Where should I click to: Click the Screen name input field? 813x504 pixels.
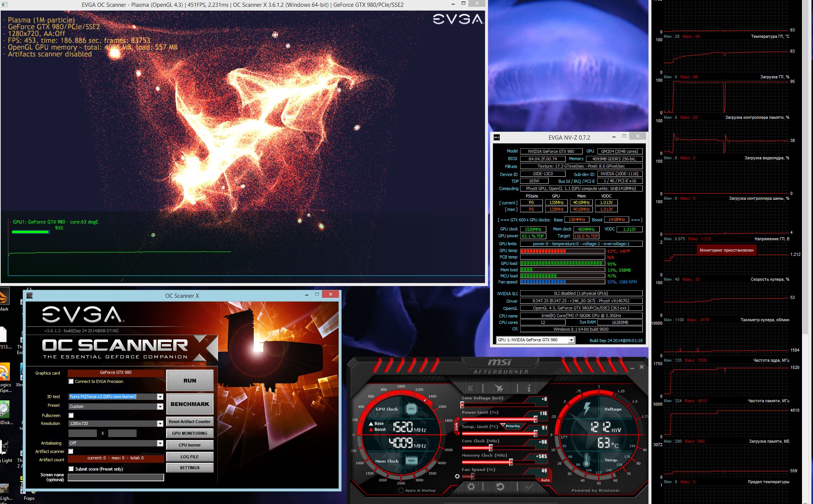(116, 478)
